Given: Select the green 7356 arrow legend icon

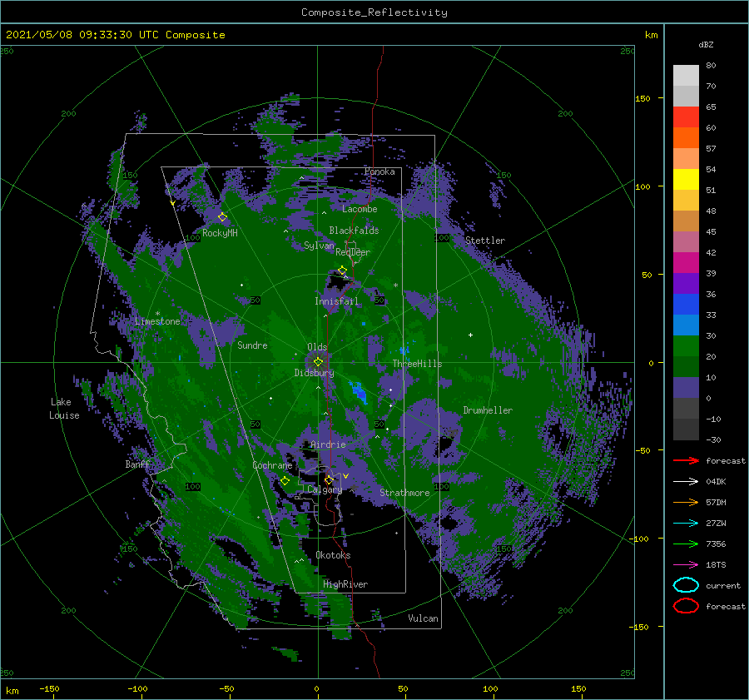Looking at the screenshot, I should pos(686,544).
